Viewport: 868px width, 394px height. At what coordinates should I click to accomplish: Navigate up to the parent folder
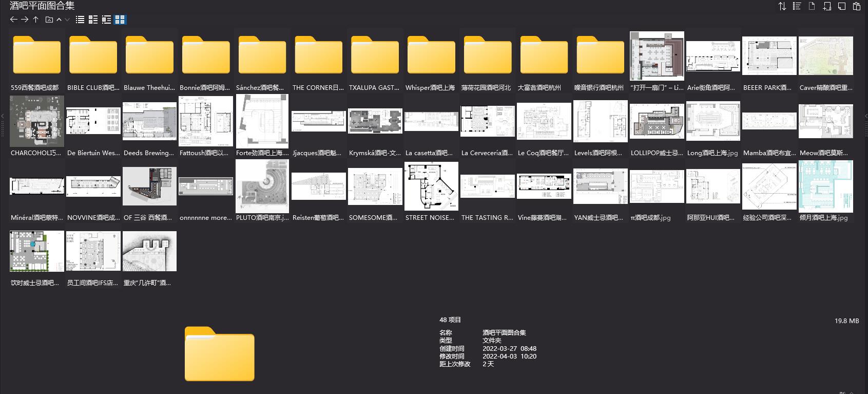click(35, 20)
